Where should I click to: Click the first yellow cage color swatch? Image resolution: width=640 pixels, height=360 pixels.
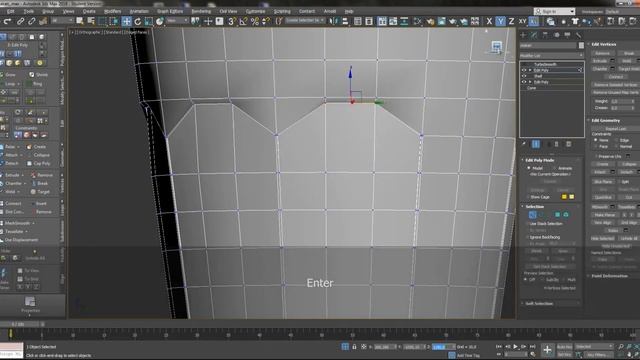point(564,197)
